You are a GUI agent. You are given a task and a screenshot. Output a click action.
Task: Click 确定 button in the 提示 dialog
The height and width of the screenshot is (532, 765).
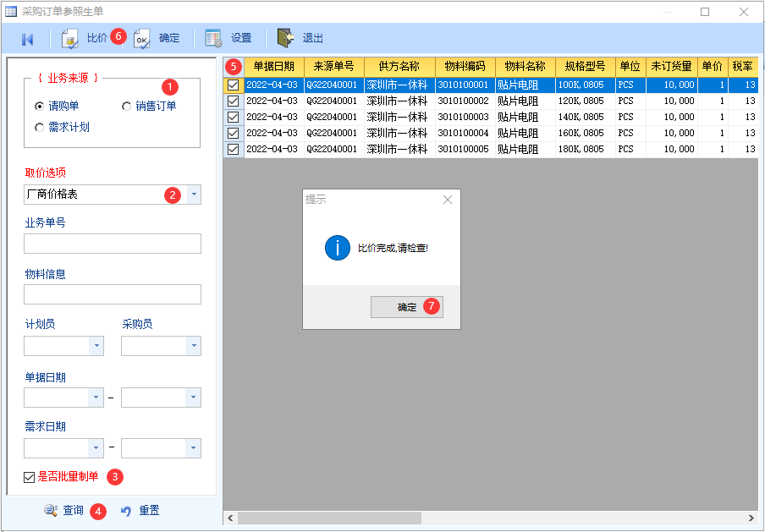pos(407,307)
